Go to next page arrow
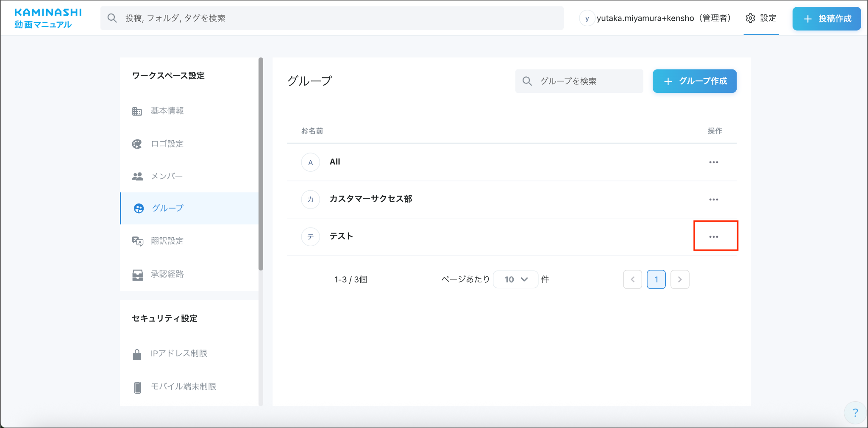This screenshot has height=428, width=868. (680, 280)
